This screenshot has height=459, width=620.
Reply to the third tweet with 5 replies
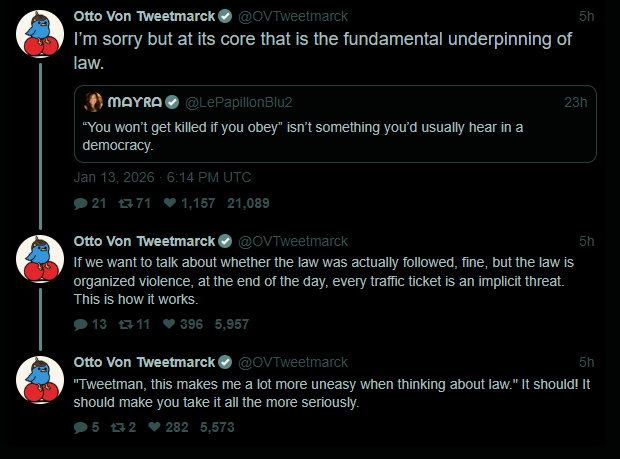(x=81, y=427)
